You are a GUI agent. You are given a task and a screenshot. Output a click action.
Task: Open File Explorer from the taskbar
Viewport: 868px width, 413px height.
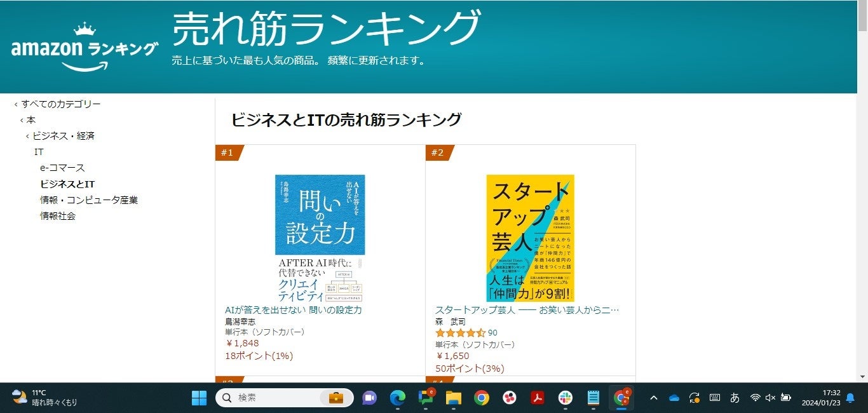tap(453, 398)
